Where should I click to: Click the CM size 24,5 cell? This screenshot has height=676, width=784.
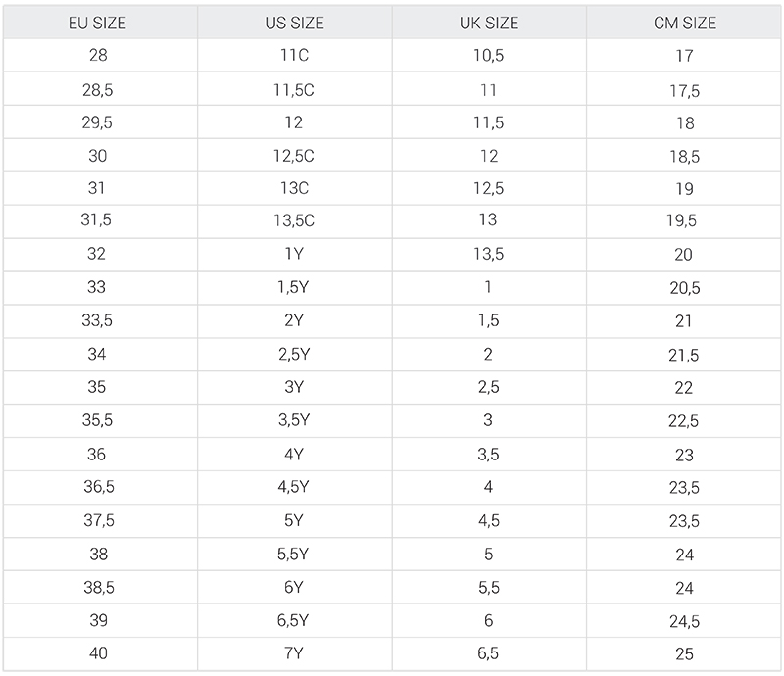[x=684, y=620]
